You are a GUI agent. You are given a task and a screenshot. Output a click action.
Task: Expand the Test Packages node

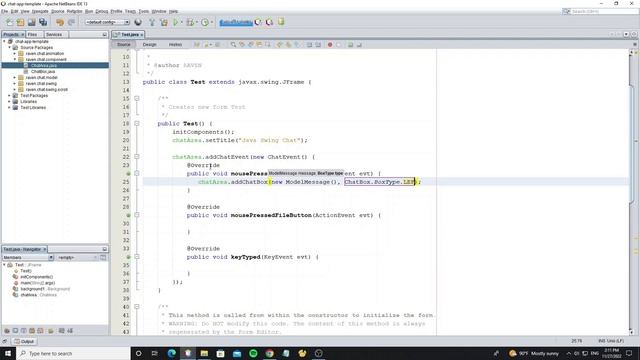point(10,96)
